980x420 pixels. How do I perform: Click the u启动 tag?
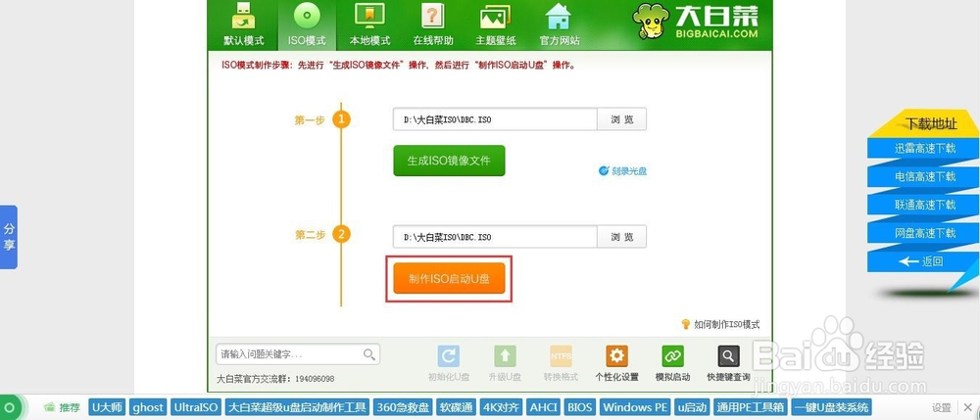click(x=691, y=407)
